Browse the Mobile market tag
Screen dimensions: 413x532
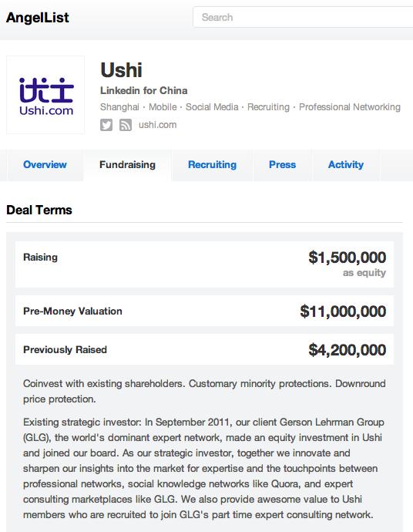163,107
